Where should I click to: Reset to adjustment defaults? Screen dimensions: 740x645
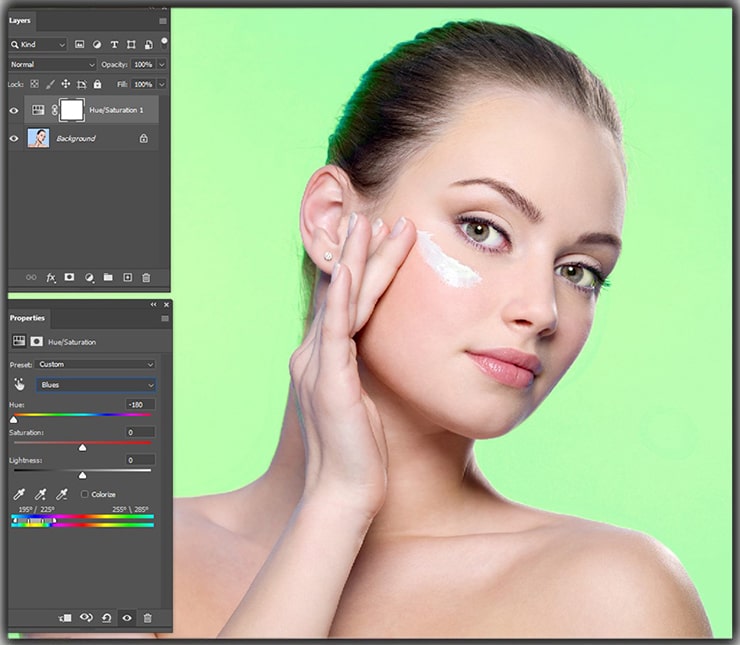click(x=107, y=618)
